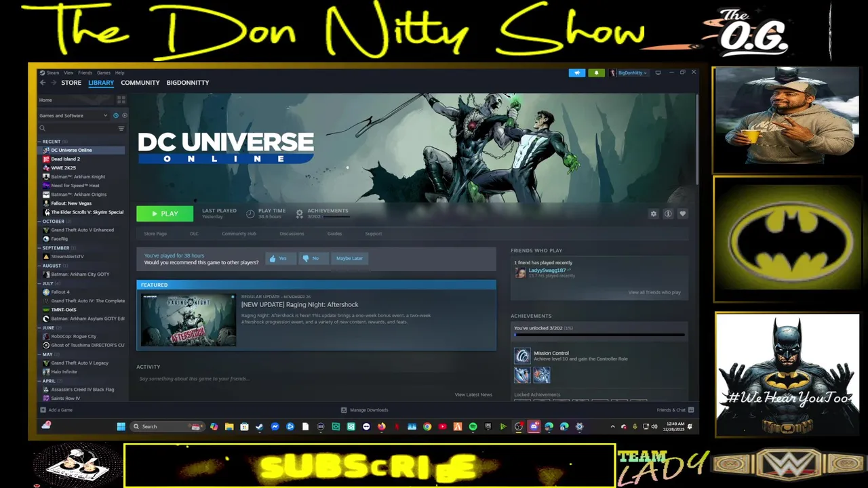Switch library to grid collections view icon
868x488 pixels.
121,100
